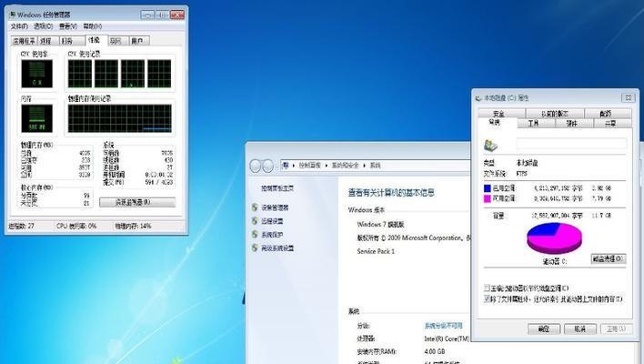Click shield icon next to 远程设置

255,221
